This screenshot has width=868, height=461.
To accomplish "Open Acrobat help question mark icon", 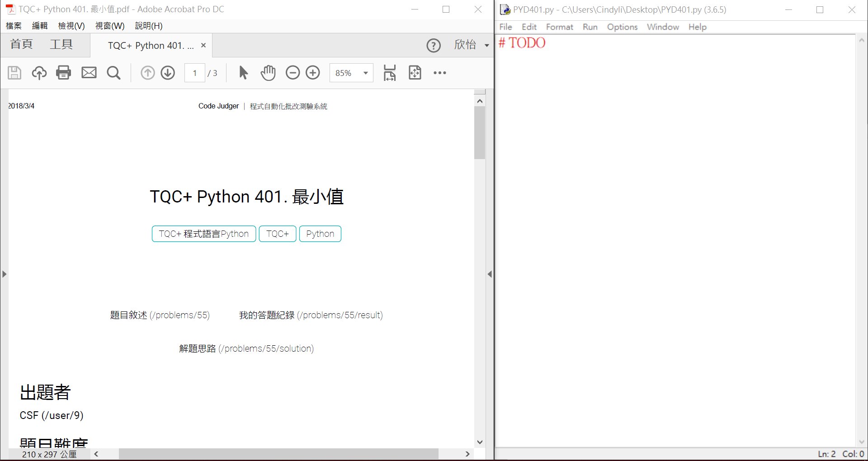I will (434, 46).
